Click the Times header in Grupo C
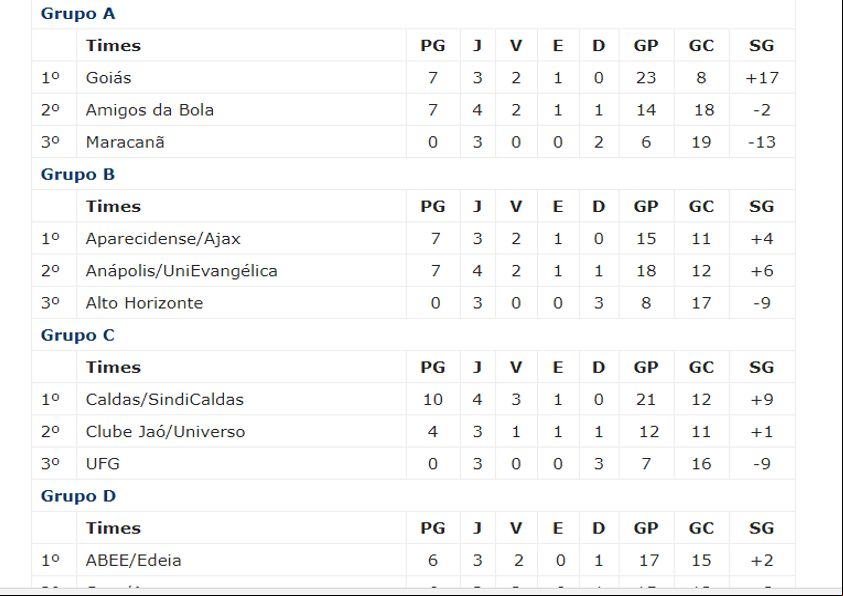This screenshot has height=596, width=843. 113,367
